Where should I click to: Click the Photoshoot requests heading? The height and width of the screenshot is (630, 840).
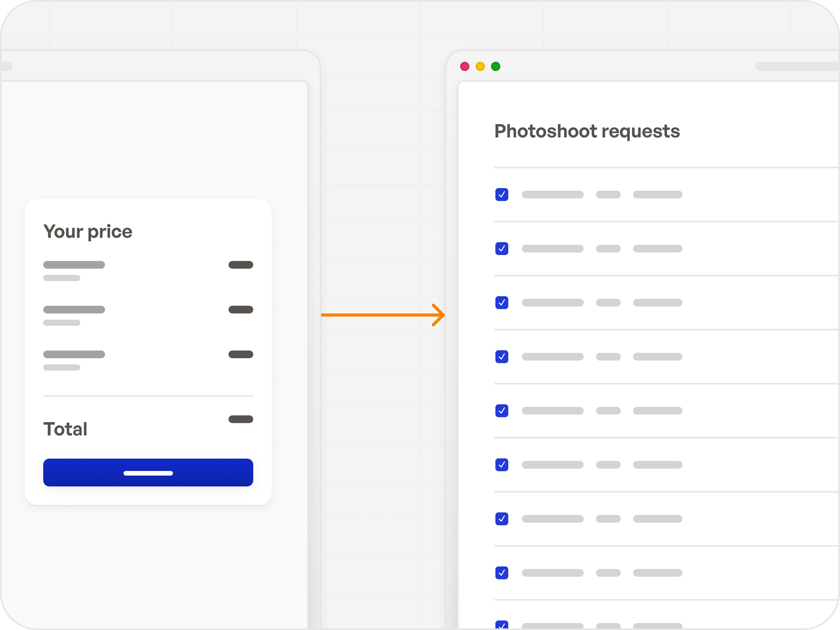(587, 132)
